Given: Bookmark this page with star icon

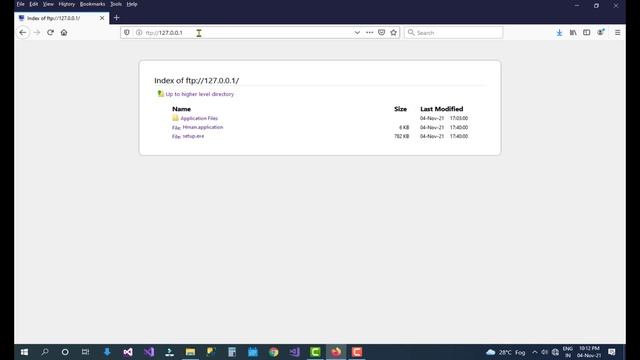Looking at the screenshot, I should (x=393, y=33).
